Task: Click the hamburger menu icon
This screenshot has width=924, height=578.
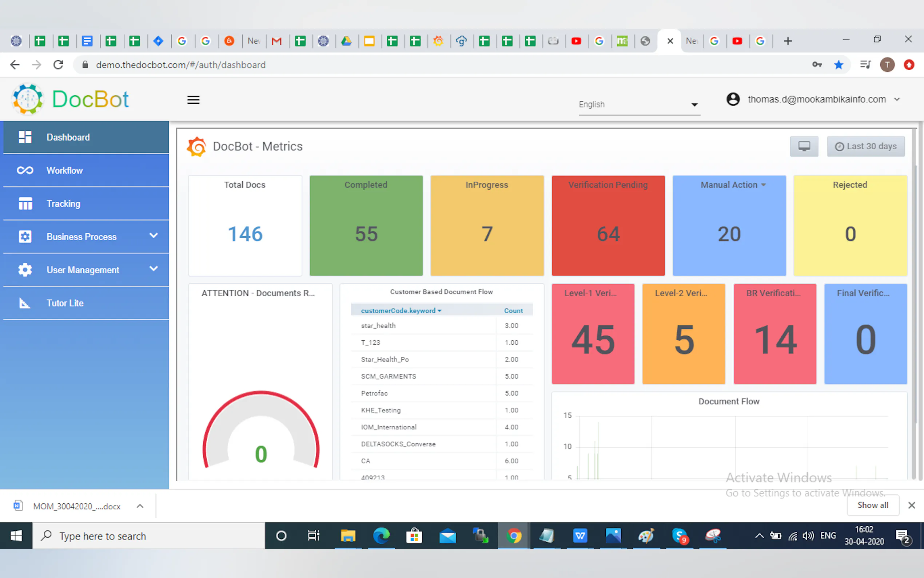Action: [193, 100]
